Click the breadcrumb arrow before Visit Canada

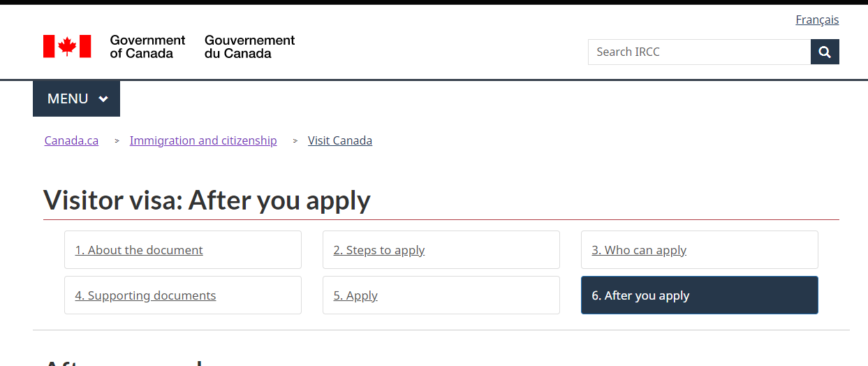click(x=295, y=141)
